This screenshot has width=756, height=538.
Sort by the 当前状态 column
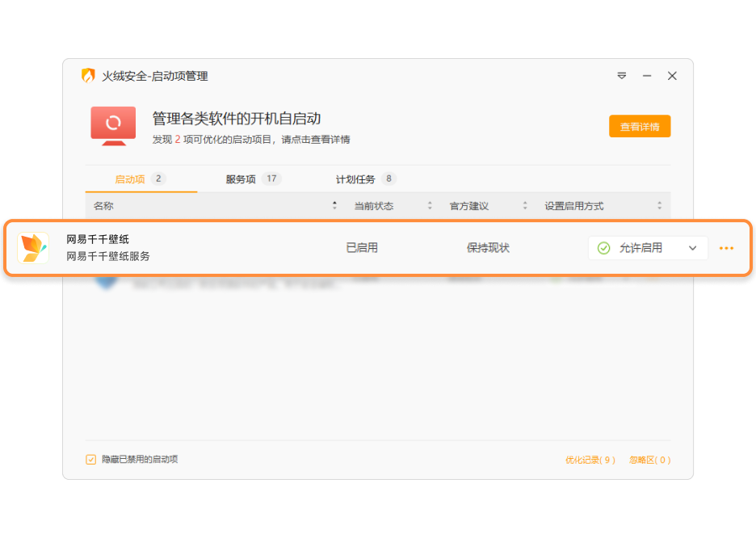(393, 206)
